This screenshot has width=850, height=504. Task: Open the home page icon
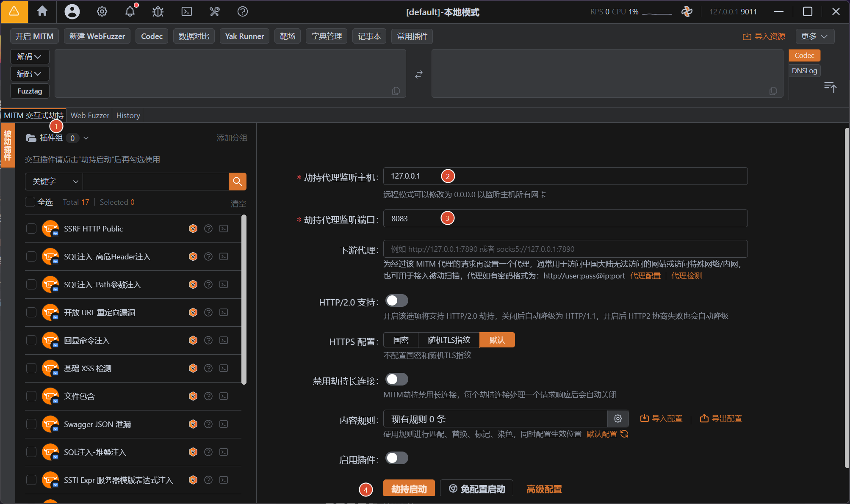(42, 11)
